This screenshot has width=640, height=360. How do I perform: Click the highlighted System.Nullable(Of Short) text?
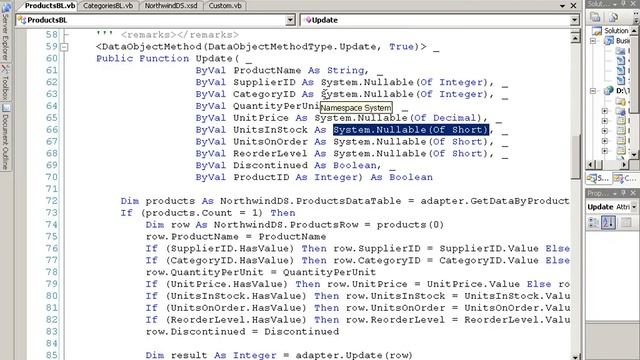(x=411, y=130)
